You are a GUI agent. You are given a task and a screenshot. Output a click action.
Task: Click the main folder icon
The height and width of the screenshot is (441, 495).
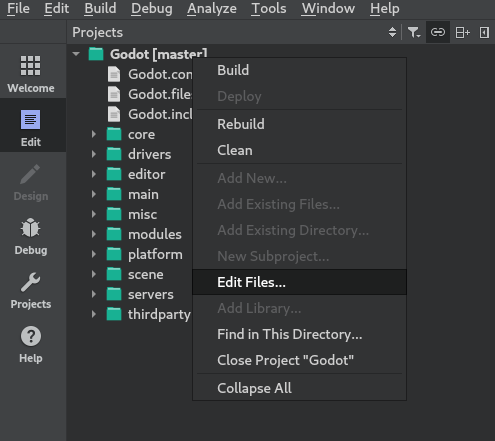coord(114,194)
